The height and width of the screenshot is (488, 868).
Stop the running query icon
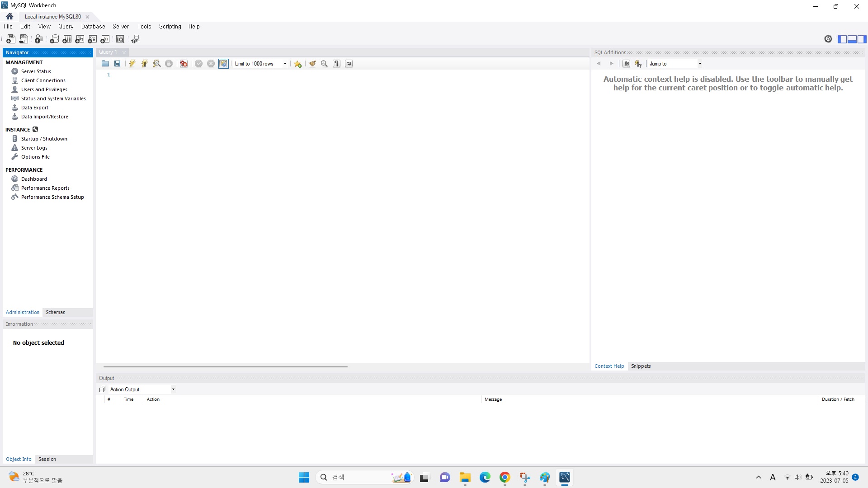[x=169, y=64]
